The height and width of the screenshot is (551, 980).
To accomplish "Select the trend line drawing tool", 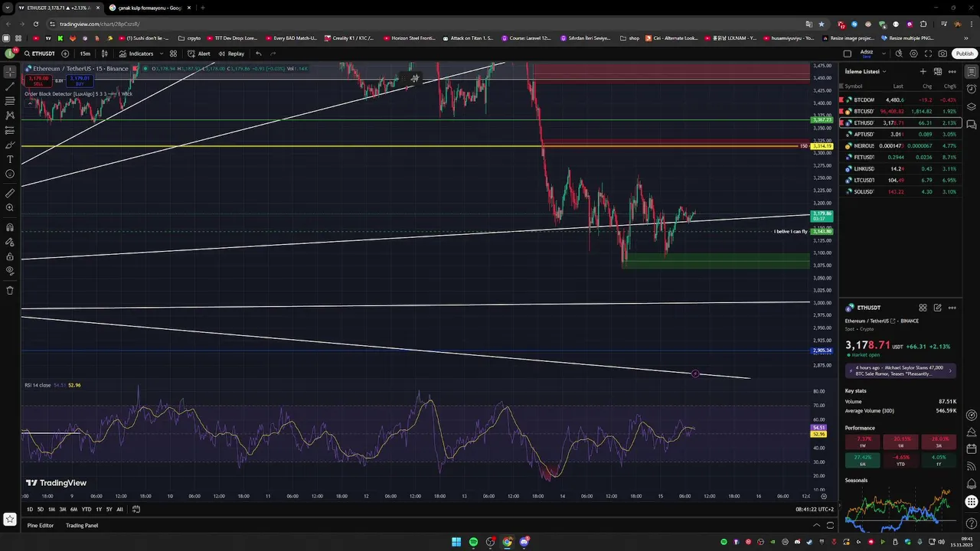I will click(10, 86).
